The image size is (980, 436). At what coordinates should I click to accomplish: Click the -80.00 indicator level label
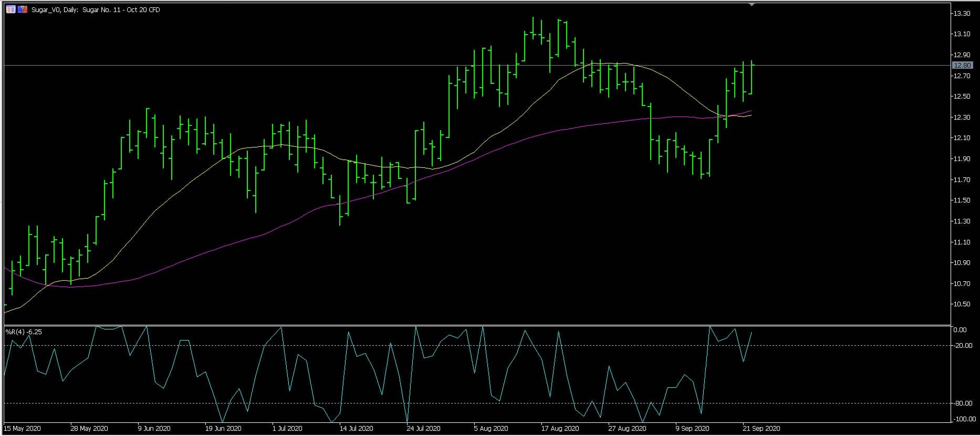pos(963,403)
